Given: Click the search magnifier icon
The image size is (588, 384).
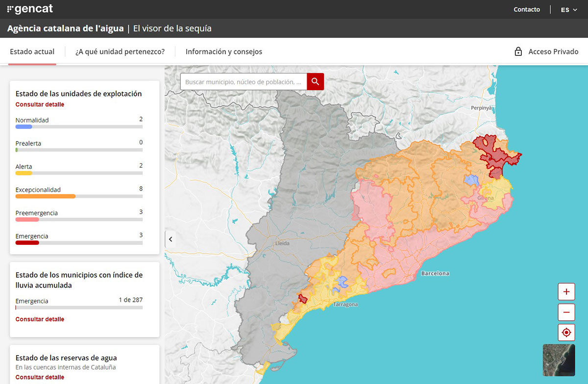Looking at the screenshot, I should click(x=315, y=81).
